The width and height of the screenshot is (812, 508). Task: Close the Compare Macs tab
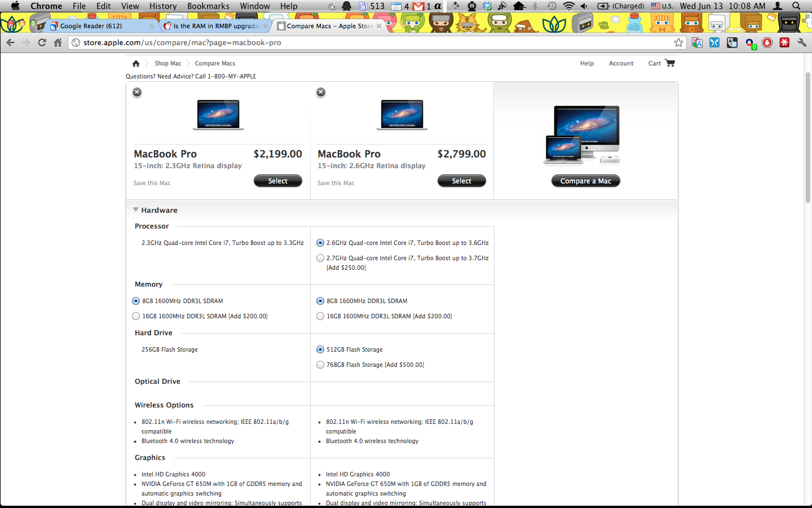pyautogui.click(x=379, y=26)
